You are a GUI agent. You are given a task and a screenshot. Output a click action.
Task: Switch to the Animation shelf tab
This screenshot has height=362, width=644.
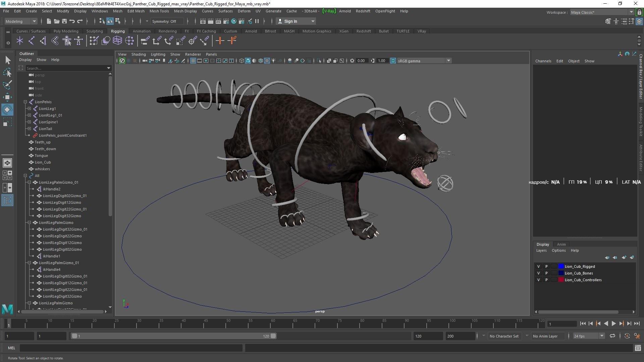coord(142,31)
